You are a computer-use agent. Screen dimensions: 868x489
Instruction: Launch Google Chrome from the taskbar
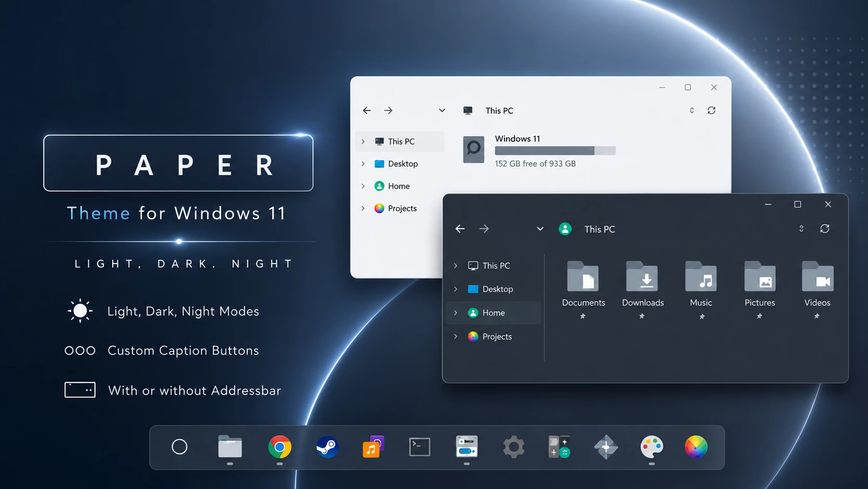(x=280, y=446)
